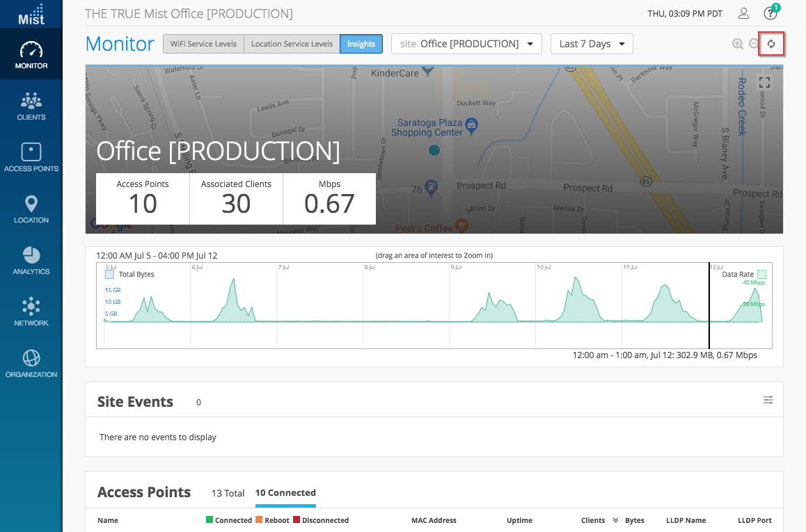Open the site Office [PRODUCTION] dropdown
Image resolution: width=806 pixels, height=532 pixels.
[x=466, y=44]
